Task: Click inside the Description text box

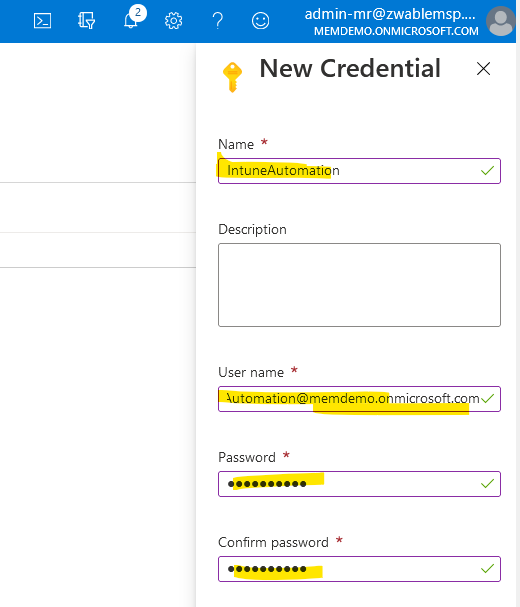Action: [x=359, y=285]
